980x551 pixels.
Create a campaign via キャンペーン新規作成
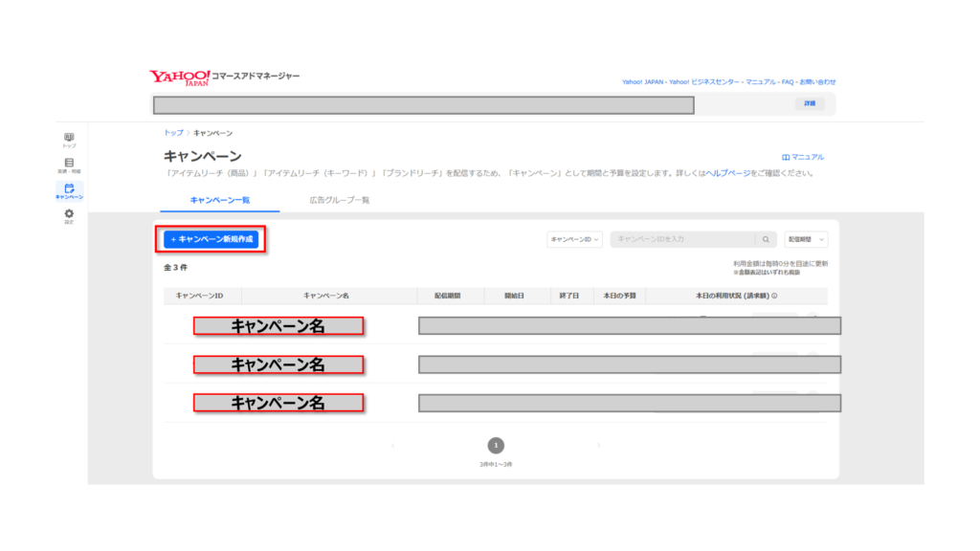click(210, 240)
